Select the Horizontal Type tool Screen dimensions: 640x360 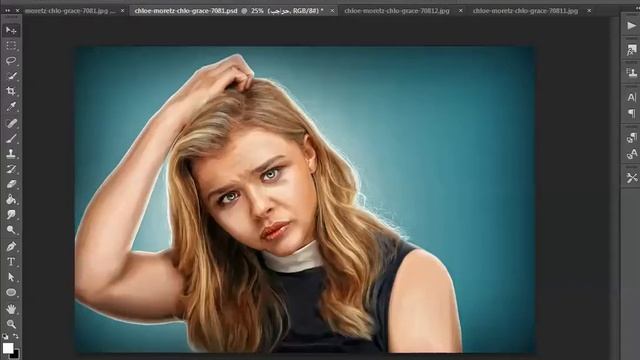pos(11,262)
